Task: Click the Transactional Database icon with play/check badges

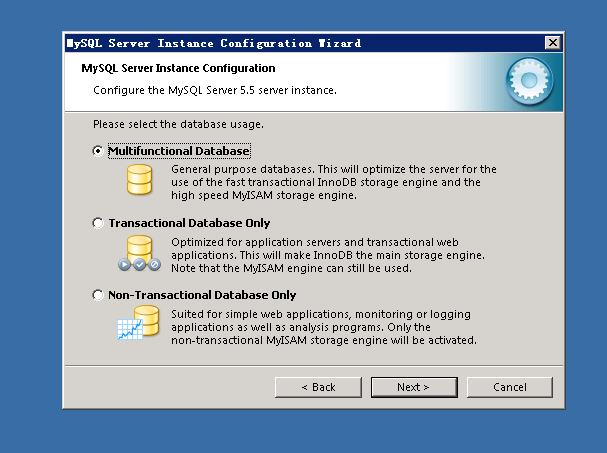Action: [x=139, y=253]
